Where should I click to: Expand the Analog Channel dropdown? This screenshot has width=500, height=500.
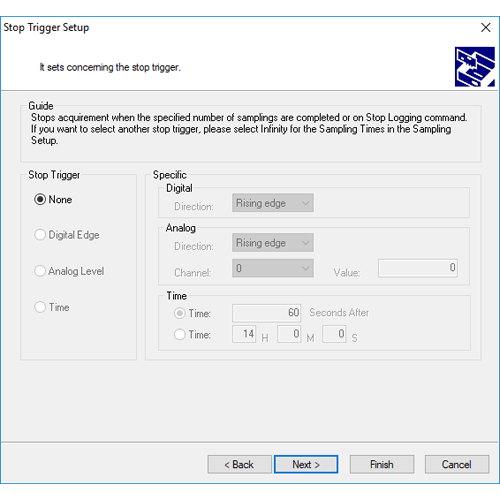coord(273,268)
